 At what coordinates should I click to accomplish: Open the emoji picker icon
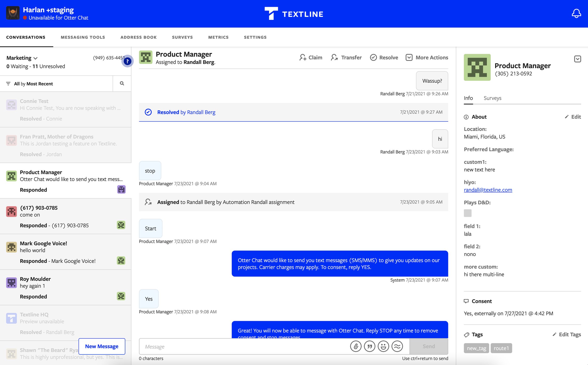(383, 346)
